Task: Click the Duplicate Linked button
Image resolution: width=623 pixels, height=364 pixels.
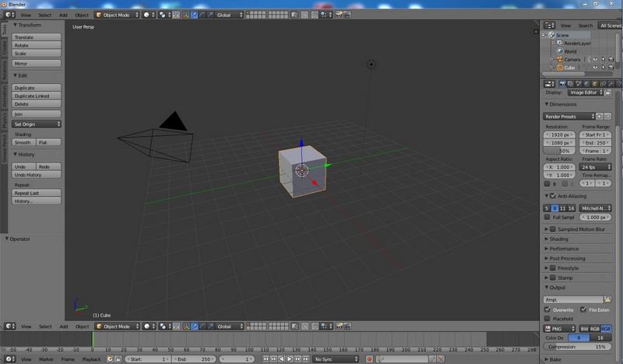Action: pyautogui.click(x=37, y=96)
